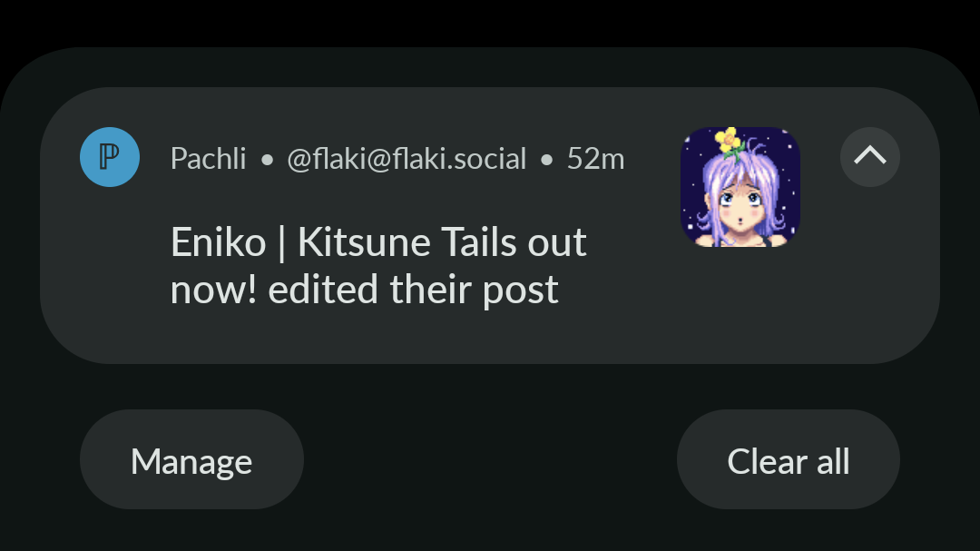Tap the circular grey chevron button
This screenshot has width=980, height=551.
coord(869,157)
